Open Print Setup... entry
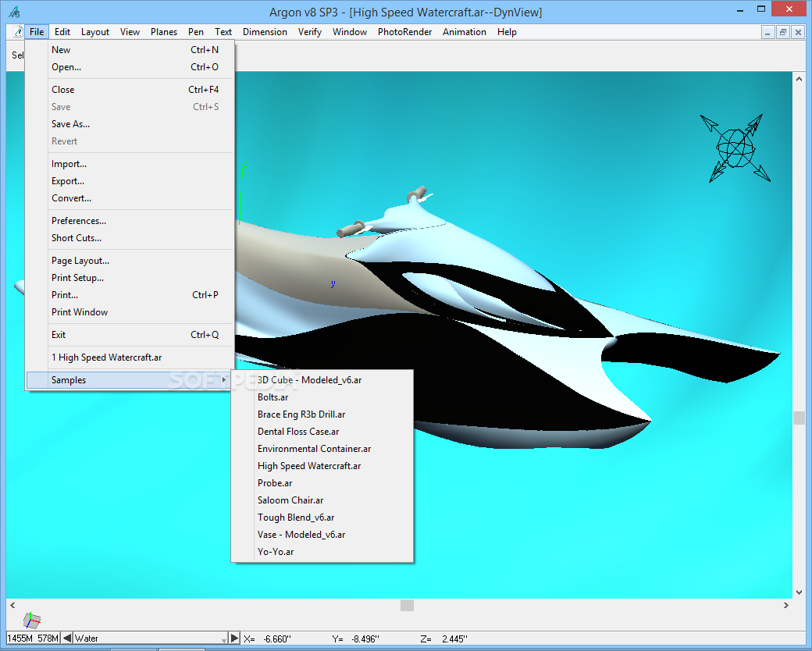 [x=130, y=278]
